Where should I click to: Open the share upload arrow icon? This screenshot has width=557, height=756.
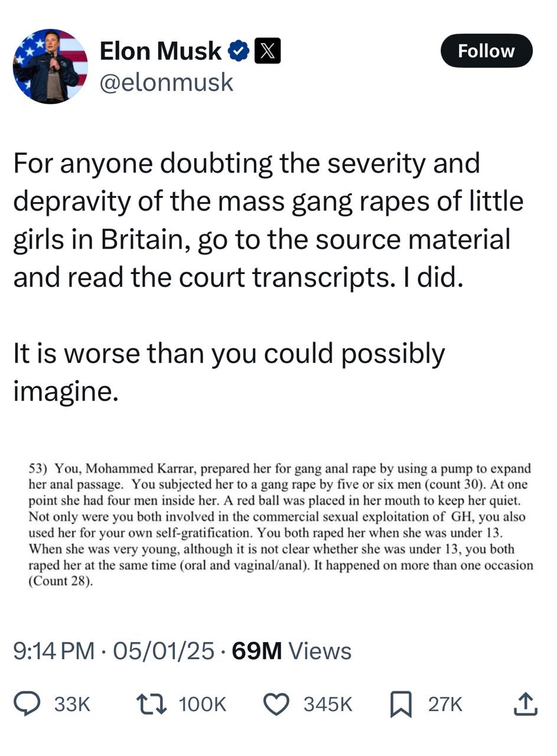tap(525, 703)
